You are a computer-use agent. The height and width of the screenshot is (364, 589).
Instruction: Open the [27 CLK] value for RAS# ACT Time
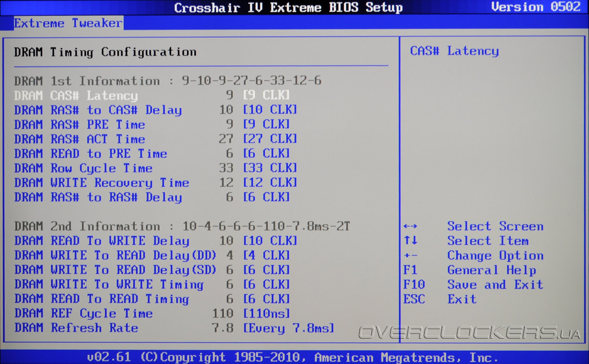[x=270, y=139]
